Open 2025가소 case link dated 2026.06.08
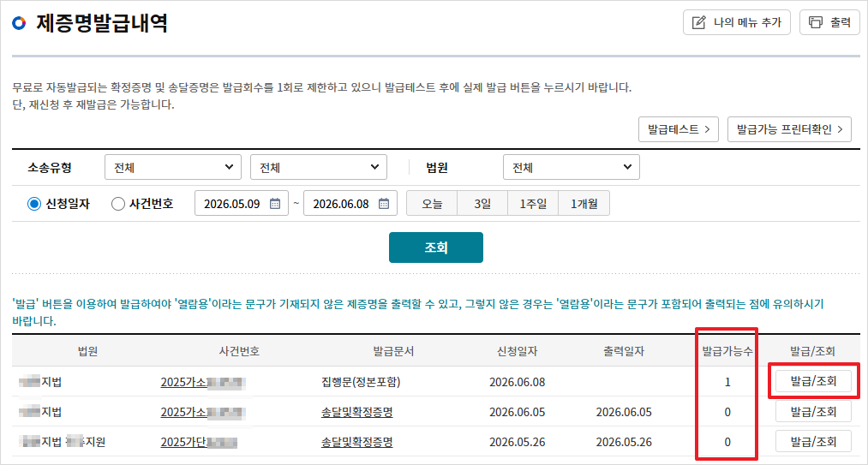The height and width of the screenshot is (465, 868). (x=203, y=382)
